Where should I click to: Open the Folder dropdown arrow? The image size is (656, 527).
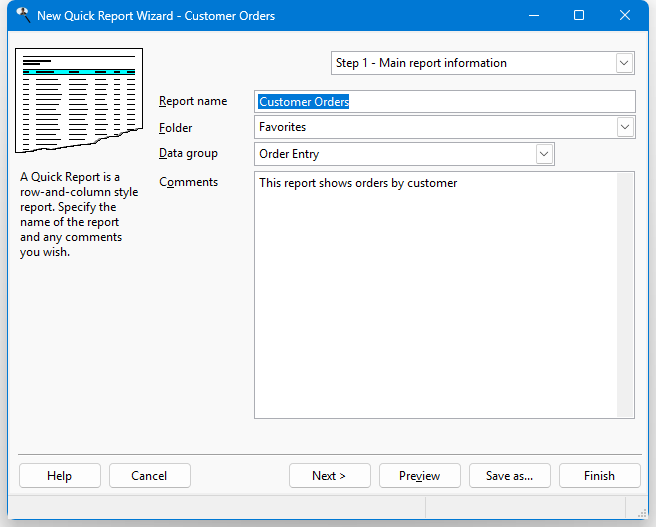625,127
